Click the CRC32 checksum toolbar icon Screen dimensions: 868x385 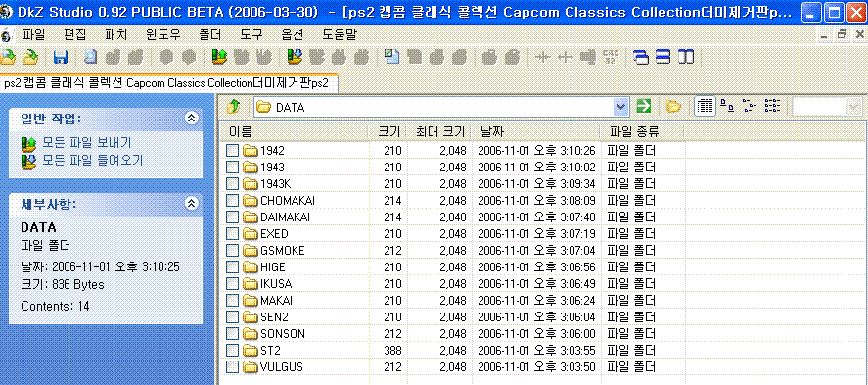point(611,57)
